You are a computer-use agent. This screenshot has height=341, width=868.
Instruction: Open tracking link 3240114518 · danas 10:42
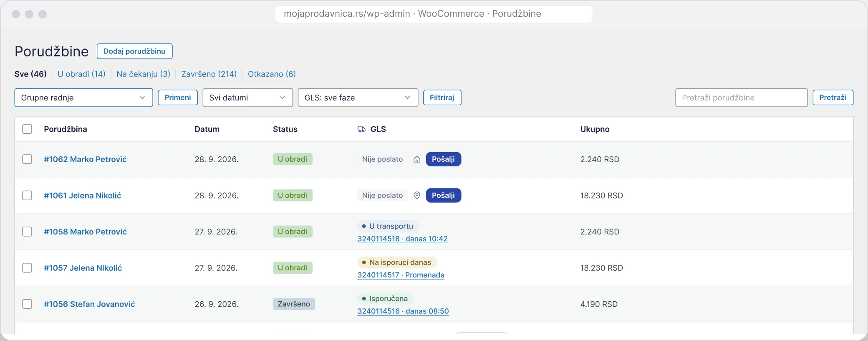point(402,239)
